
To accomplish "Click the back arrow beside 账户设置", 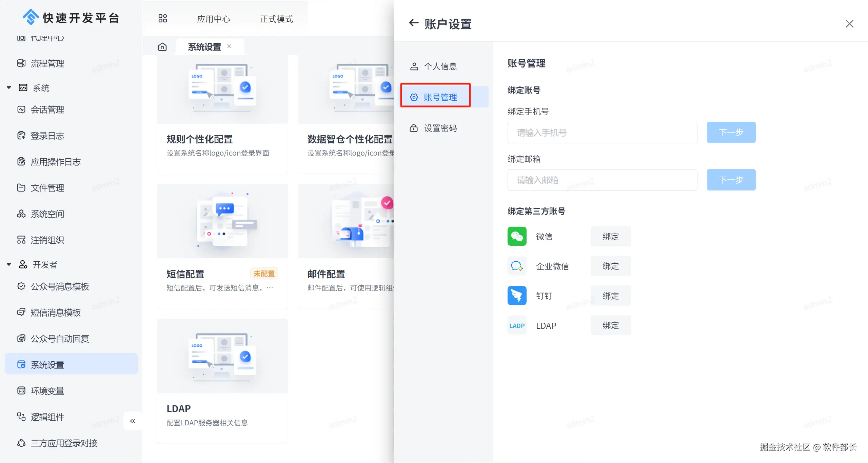I will tap(414, 23).
